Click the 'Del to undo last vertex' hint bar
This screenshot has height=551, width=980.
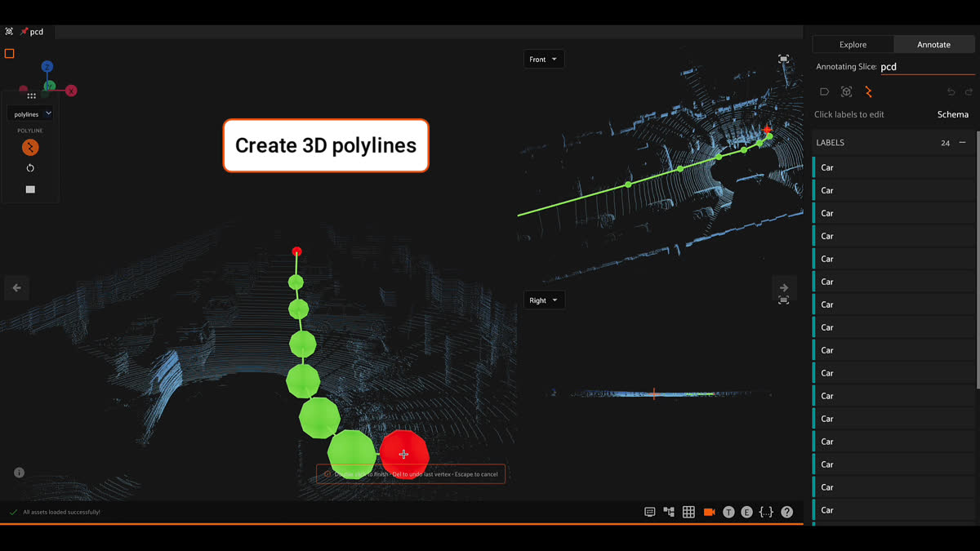[411, 474]
